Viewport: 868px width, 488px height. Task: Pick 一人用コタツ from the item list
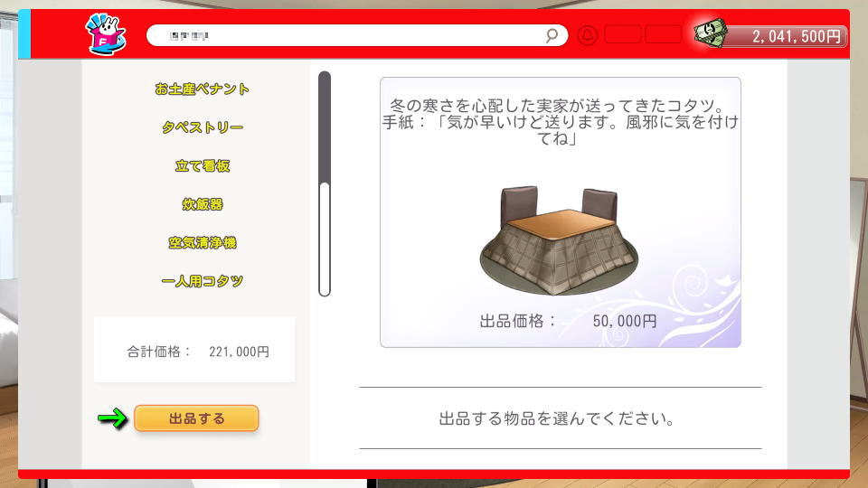point(202,281)
